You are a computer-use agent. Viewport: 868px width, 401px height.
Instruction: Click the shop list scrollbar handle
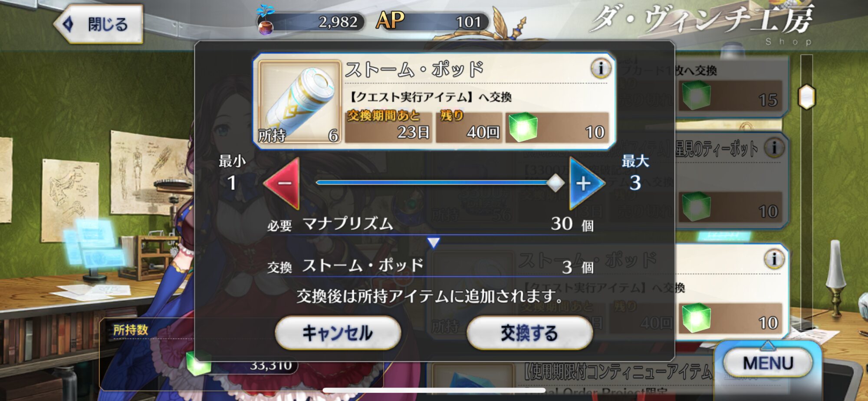coord(807,96)
